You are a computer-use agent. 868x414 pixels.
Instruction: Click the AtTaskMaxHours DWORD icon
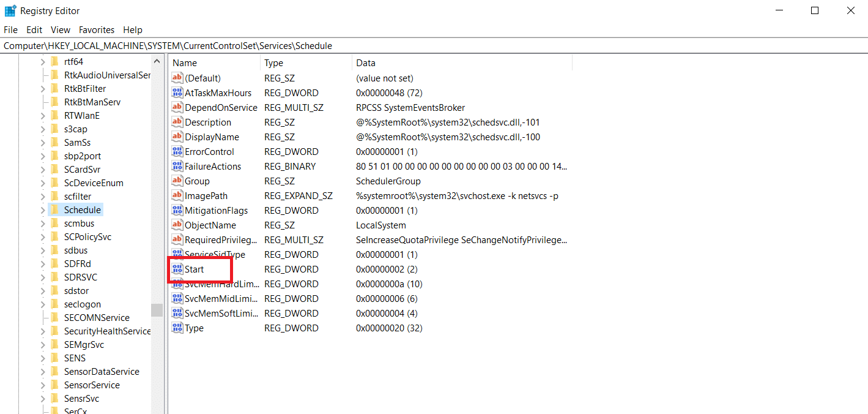click(x=177, y=93)
